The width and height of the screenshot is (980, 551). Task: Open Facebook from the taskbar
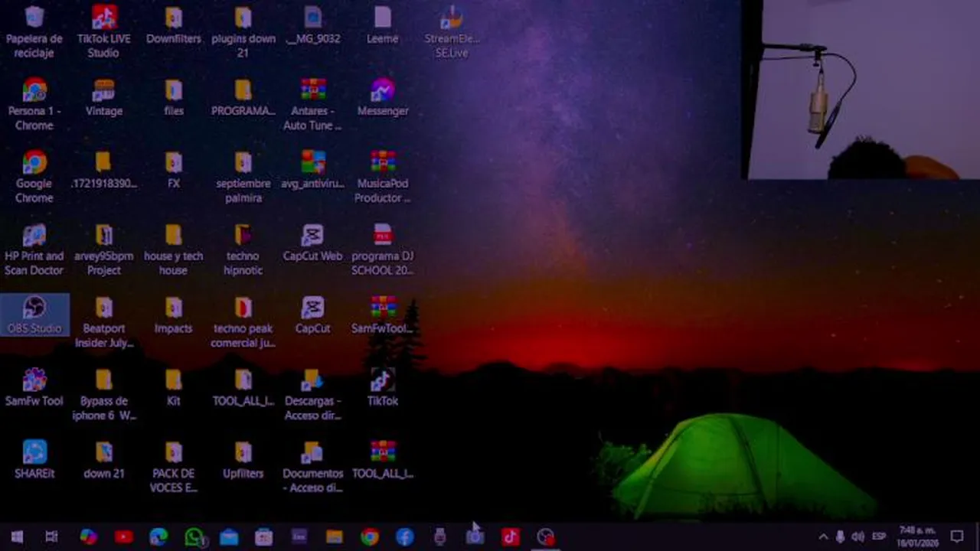coord(405,536)
